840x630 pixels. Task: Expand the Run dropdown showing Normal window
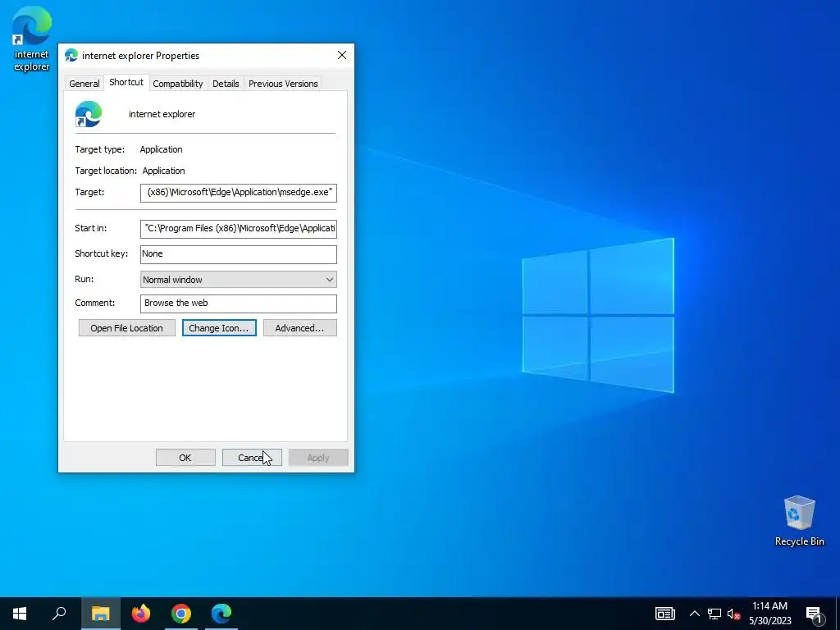[239, 280]
